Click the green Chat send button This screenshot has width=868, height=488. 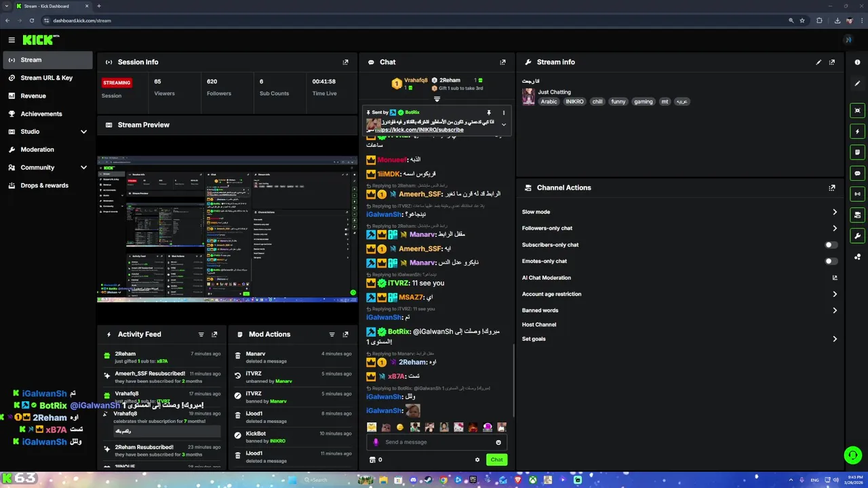pos(497,460)
